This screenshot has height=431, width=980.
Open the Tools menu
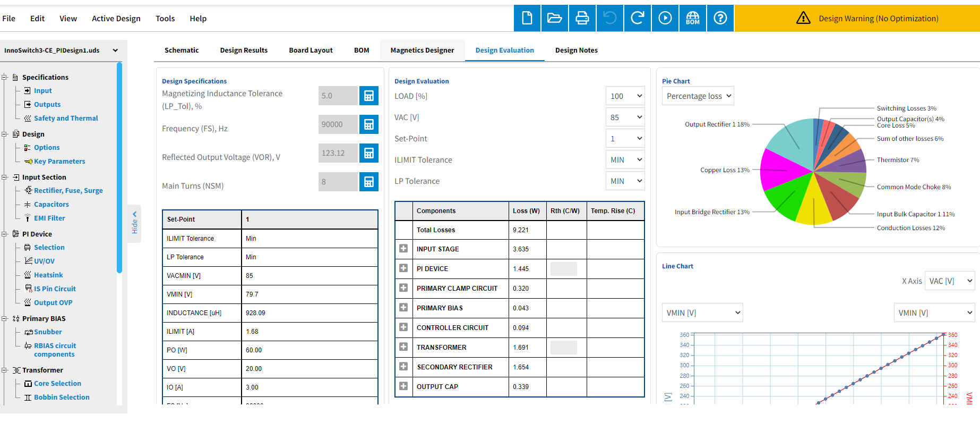pos(165,19)
